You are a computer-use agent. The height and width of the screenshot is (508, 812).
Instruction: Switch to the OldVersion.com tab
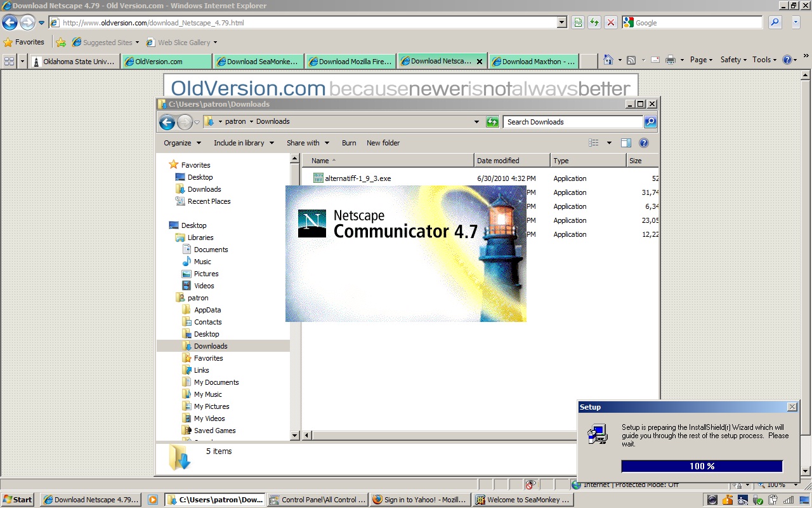coord(166,62)
